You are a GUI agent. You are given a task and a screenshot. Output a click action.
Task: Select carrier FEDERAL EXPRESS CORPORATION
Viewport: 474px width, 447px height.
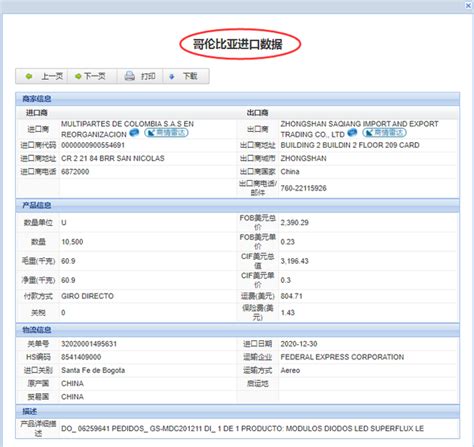[342, 357]
